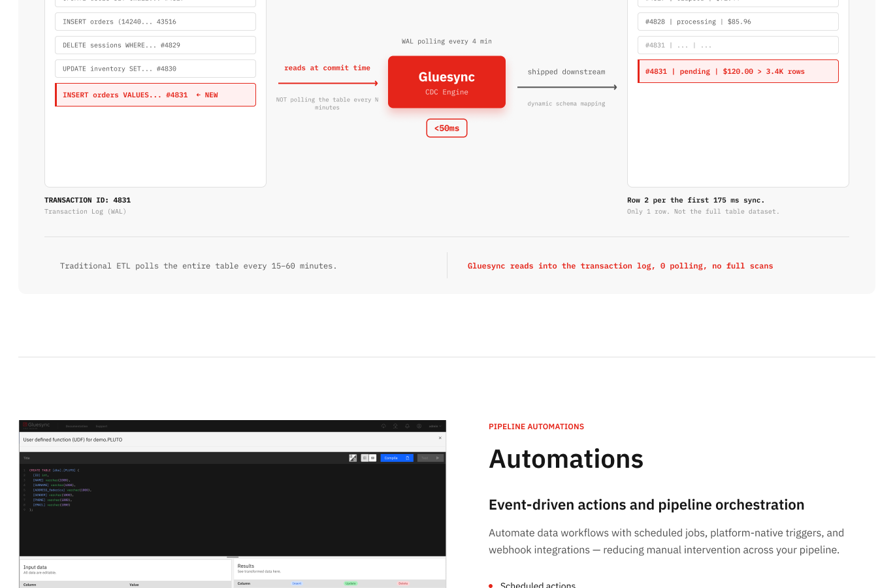Image resolution: width=895 pixels, height=588 pixels.
Task: Click the '#4831 | pending | $120.00' highlighted row
Action: pyautogui.click(x=738, y=71)
